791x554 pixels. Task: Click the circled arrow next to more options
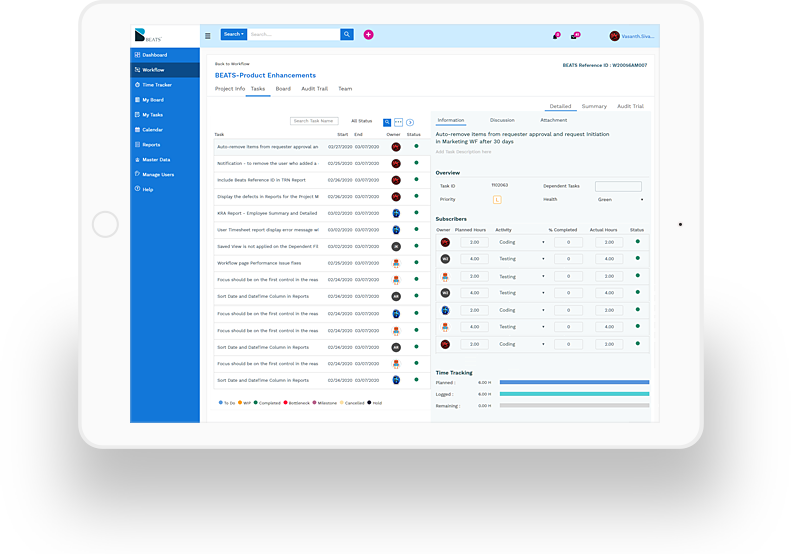pyautogui.click(x=410, y=121)
